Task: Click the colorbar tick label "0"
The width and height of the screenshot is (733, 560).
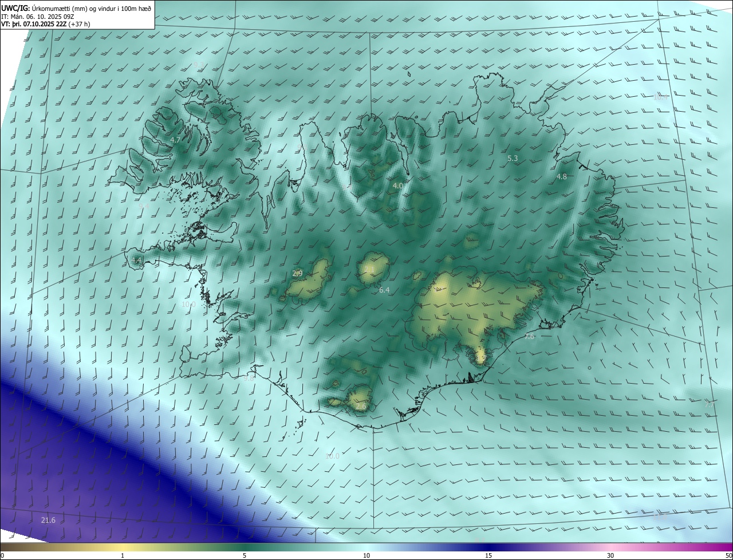Action: (2, 555)
